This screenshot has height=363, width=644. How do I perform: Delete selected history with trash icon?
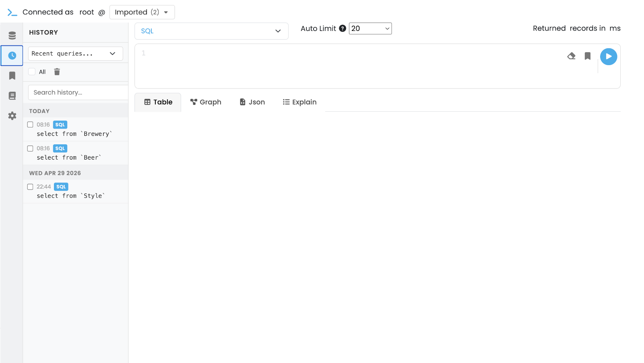pyautogui.click(x=57, y=72)
